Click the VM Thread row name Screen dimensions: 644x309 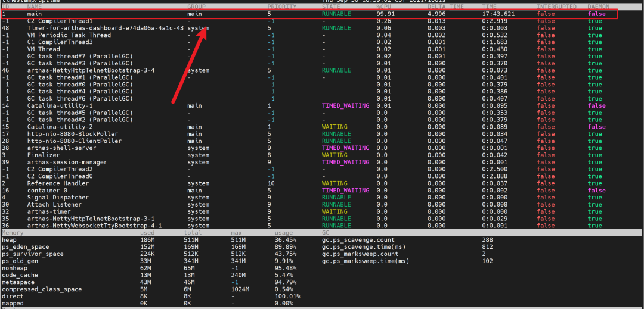click(44, 49)
